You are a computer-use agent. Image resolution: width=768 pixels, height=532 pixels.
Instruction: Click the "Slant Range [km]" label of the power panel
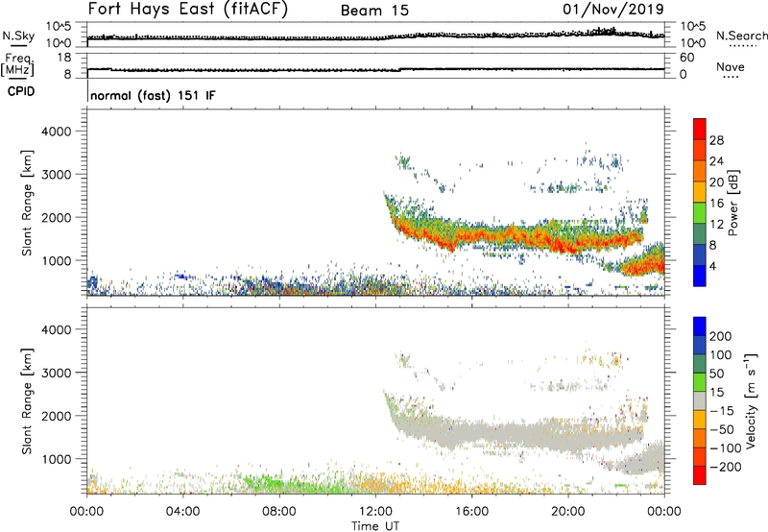point(27,203)
